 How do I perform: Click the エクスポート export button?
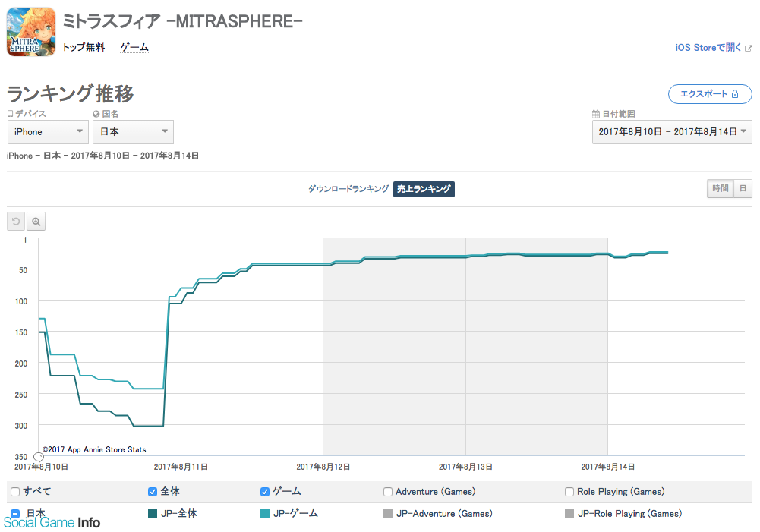point(710,94)
